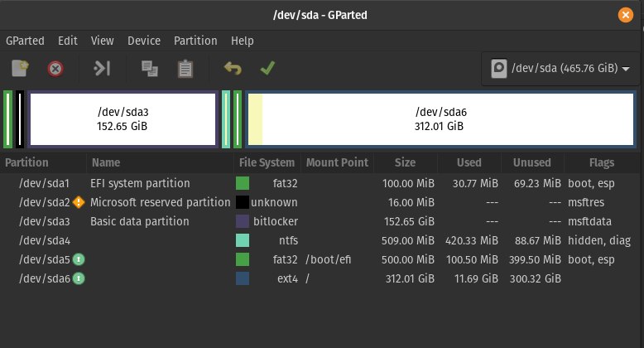
Task: Select the /dev/sda3 block in the disk map
Action: coord(123,119)
